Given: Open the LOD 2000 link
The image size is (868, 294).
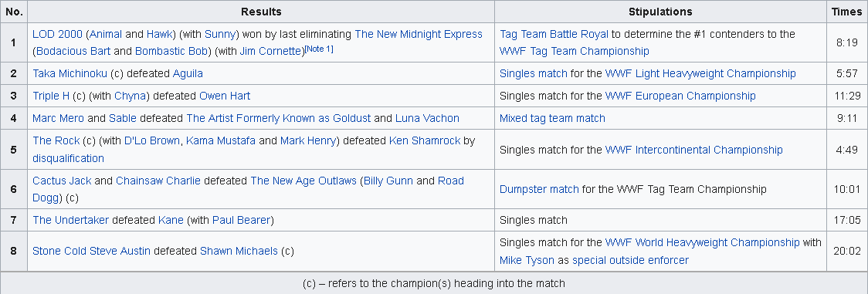Looking at the screenshot, I should pyautogui.click(x=56, y=34).
